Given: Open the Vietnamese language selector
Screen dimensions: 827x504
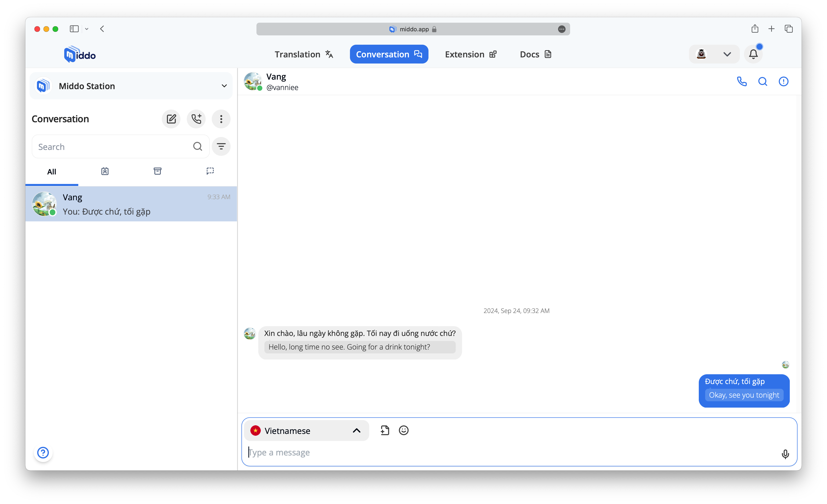Looking at the screenshot, I should 306,431.
